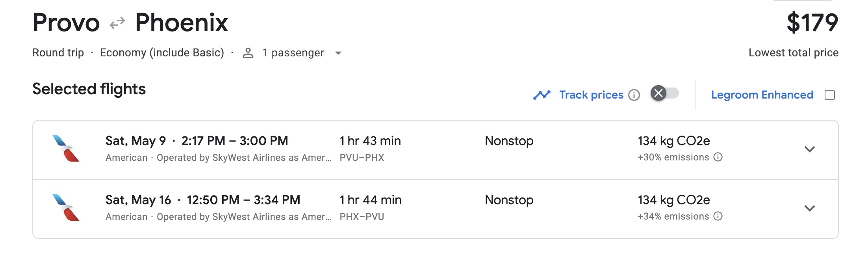The height and width of the screenshot is (257, 868).
Task: Open the Round trip selector
Action: 58,52
